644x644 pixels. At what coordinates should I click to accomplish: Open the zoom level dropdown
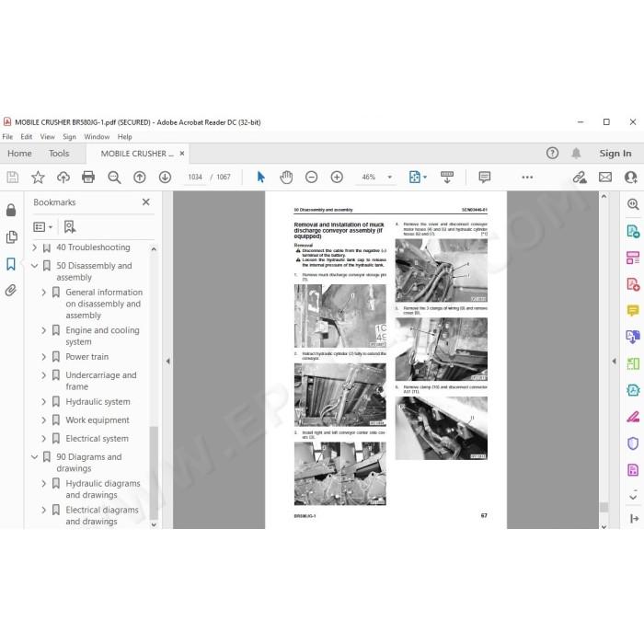390,177
